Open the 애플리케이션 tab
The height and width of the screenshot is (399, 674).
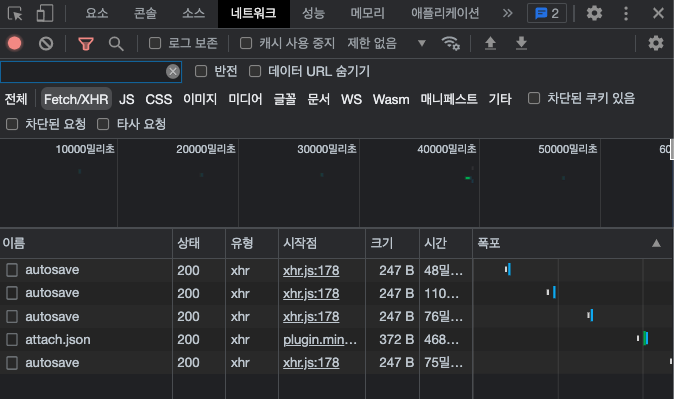coord(445,13)
